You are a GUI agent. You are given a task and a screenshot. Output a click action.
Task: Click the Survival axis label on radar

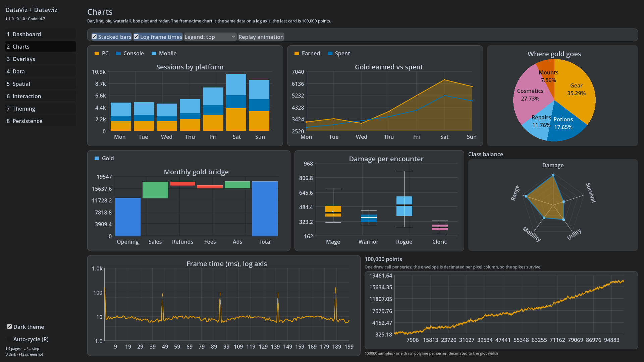tap(591, 193)
